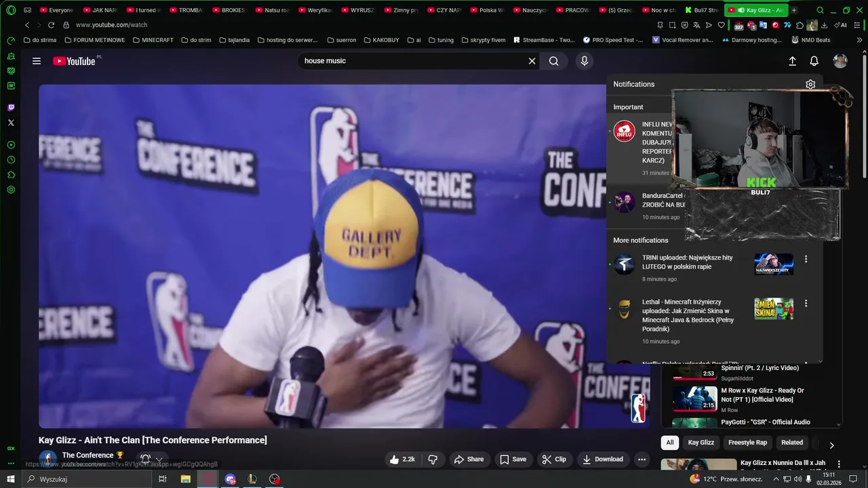Open a new browser tab
Viewport: 868px width, 488px height.
(x=794, y=10)
